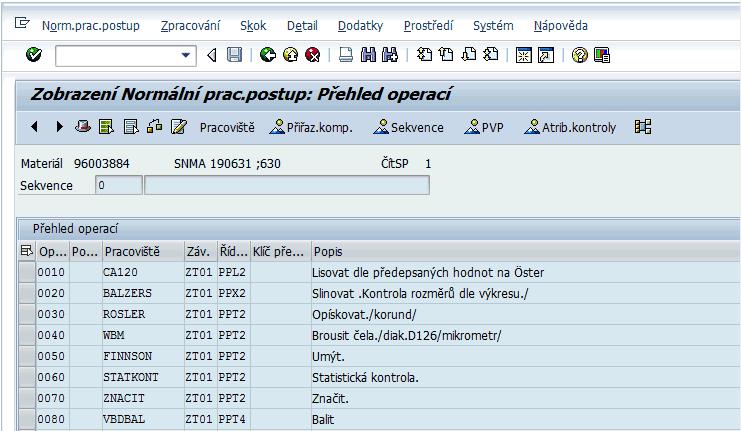Go to Next Page icon
Viewport: 741px width, 431px height.
point(468,55)
